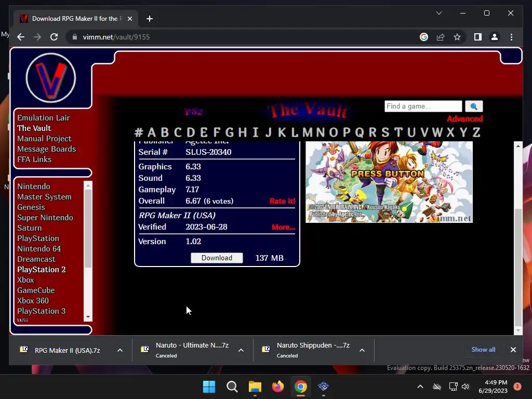Screen dimensions: 532x399
Task: Expand options for Naruto - Ultimate N download
Action: click(241, 350)
